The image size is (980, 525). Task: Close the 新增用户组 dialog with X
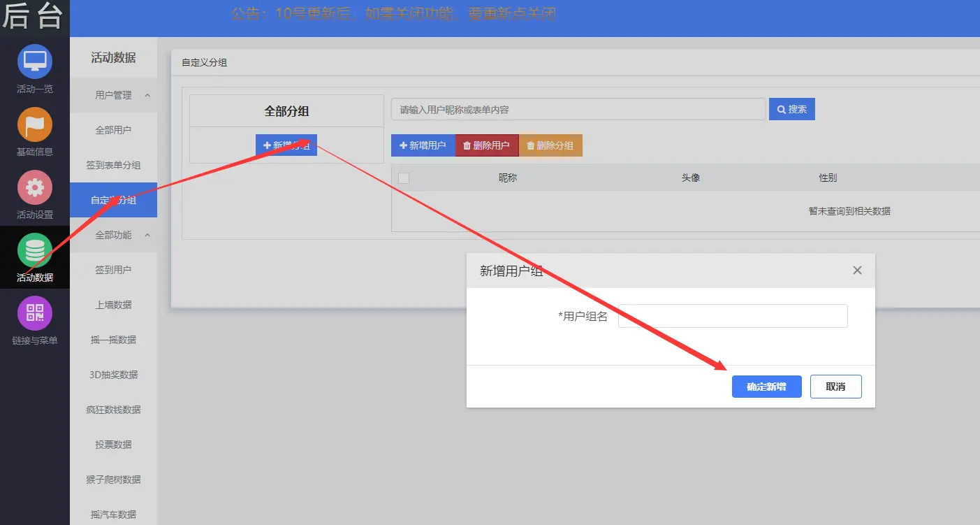point(857,271)
